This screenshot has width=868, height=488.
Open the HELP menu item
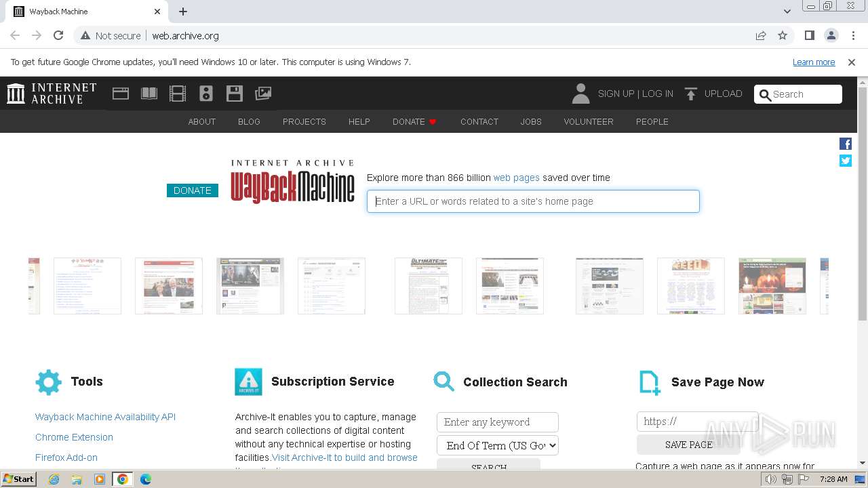click(x=359, y=122)
